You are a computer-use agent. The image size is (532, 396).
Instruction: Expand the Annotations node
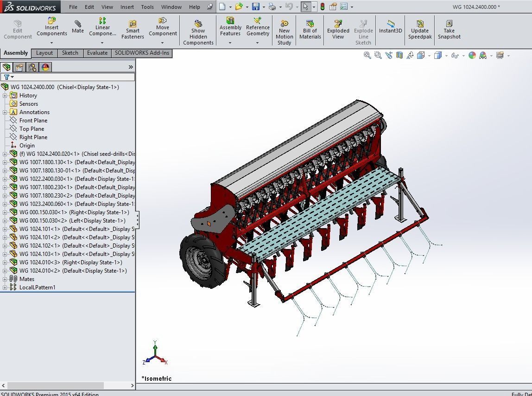click(x=5, y=112)
